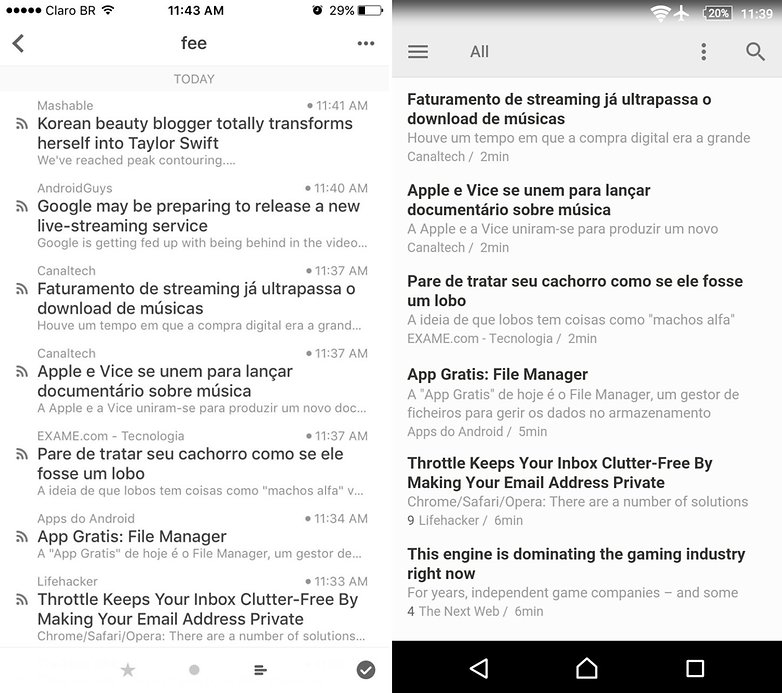The image size is (782, 693).
Task: Tap RSS icon beside Google live-streaming article
Action: point(21,206)
